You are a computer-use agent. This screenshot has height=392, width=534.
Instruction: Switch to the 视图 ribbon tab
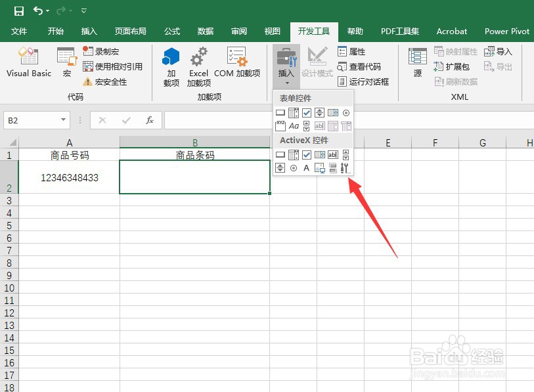[x=272, y=32]
